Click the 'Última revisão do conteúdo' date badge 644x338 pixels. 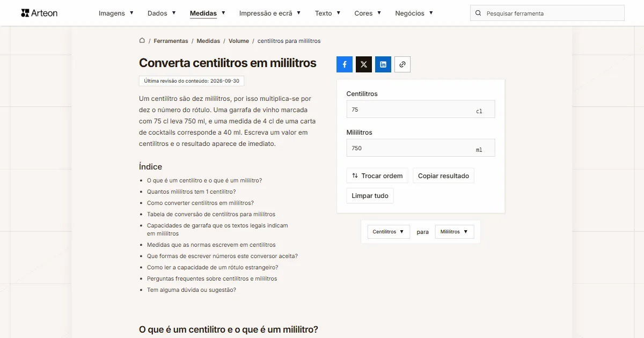tap(192, 81)
